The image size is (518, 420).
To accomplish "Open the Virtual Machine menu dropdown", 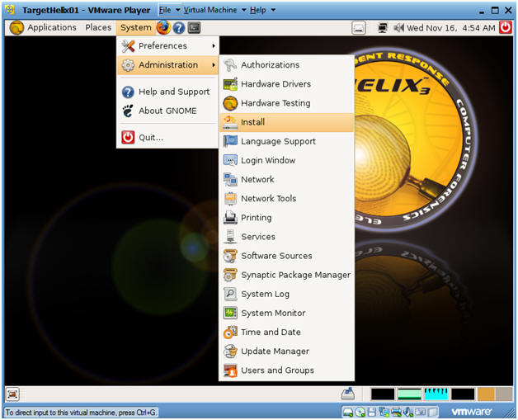I will [214, 10].
